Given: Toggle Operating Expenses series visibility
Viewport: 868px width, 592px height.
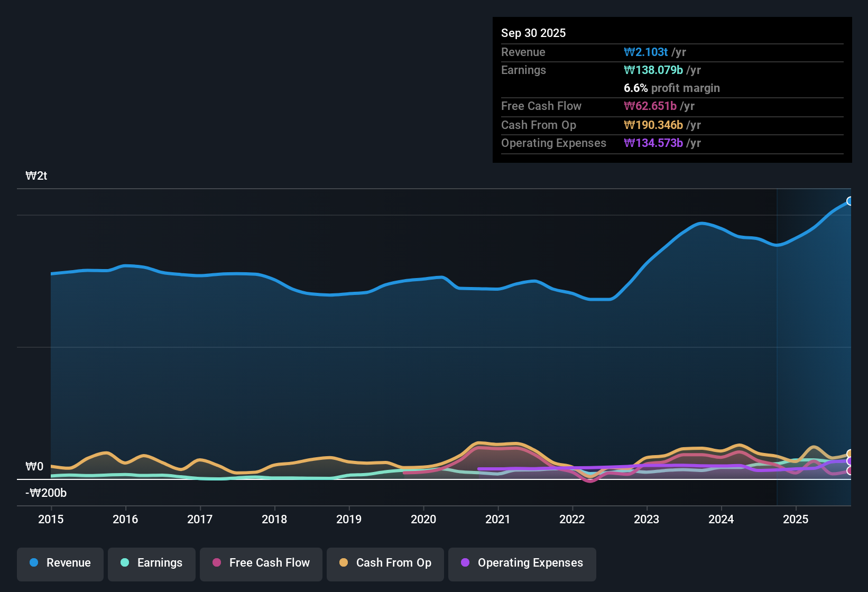Looking at the screenshot, I should 522,563.
